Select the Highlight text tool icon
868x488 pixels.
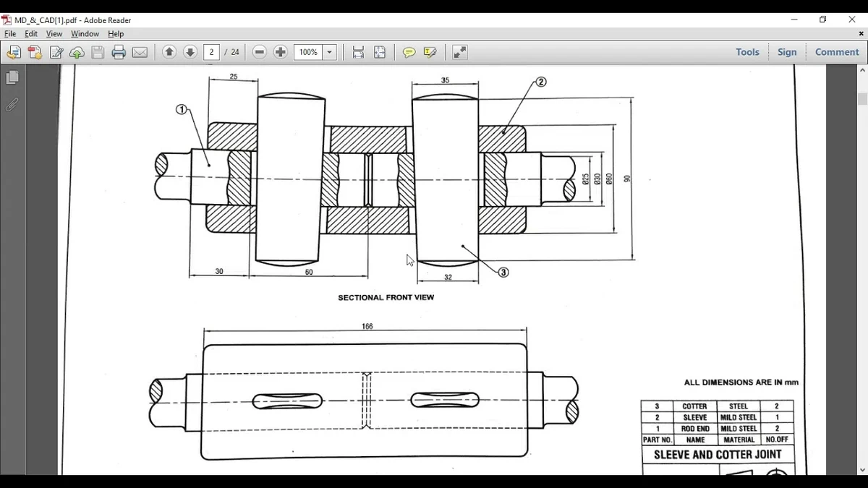[430, 52]
